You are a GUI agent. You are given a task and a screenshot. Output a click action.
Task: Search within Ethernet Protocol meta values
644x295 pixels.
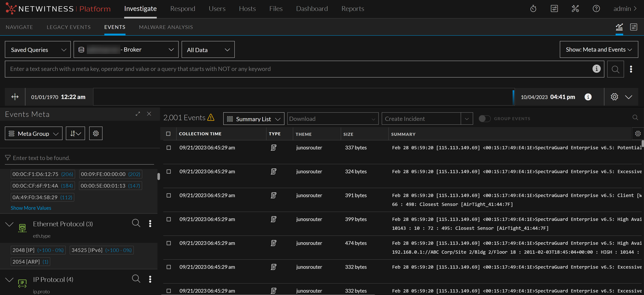[136, 223]
